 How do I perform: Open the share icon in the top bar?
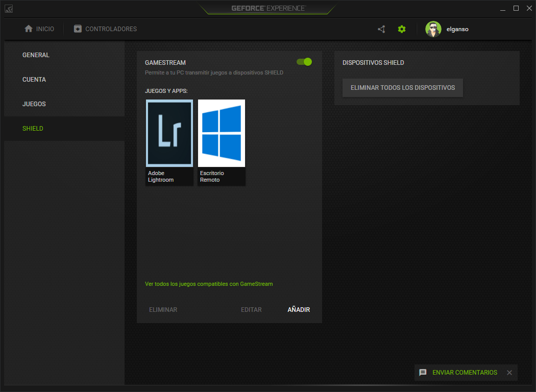(381, 29)
